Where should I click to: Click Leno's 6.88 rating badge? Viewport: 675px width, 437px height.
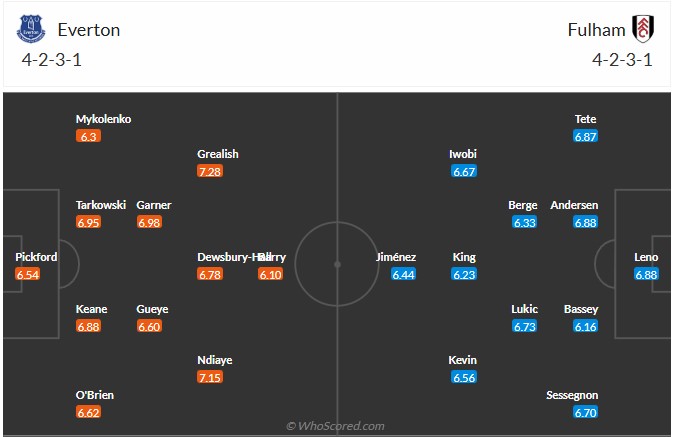tap(646, 274)
